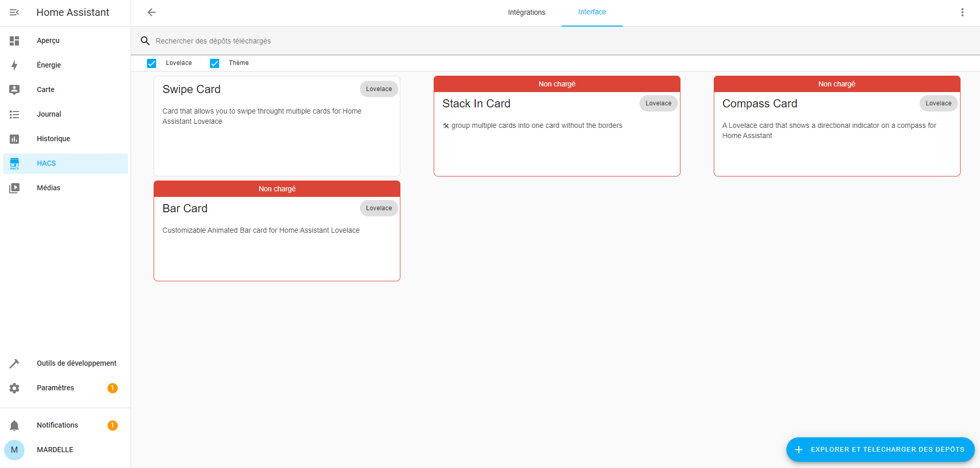Screen dimensions: 980x468
Task: Uncheck the Lovelace filter checkbox
Action: coord(152,63)
